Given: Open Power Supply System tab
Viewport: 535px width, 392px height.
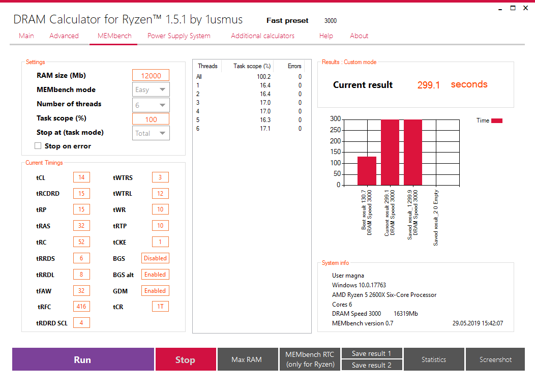Looking at the screenshot, I should tap(179, 36).
